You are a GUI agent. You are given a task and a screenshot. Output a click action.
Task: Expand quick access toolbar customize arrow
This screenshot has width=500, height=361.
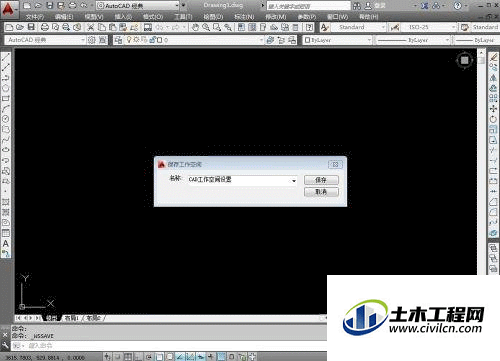pos(183,6)
